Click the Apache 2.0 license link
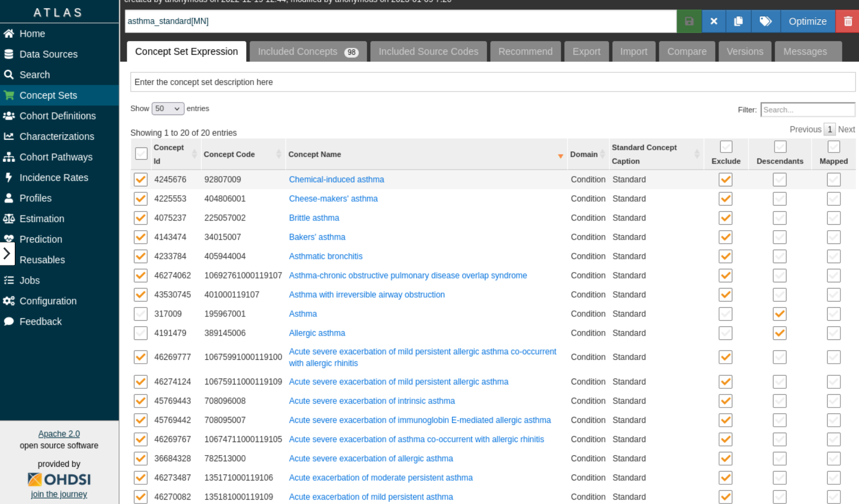Viewport: 859px width, 504px height. [59, 434]
